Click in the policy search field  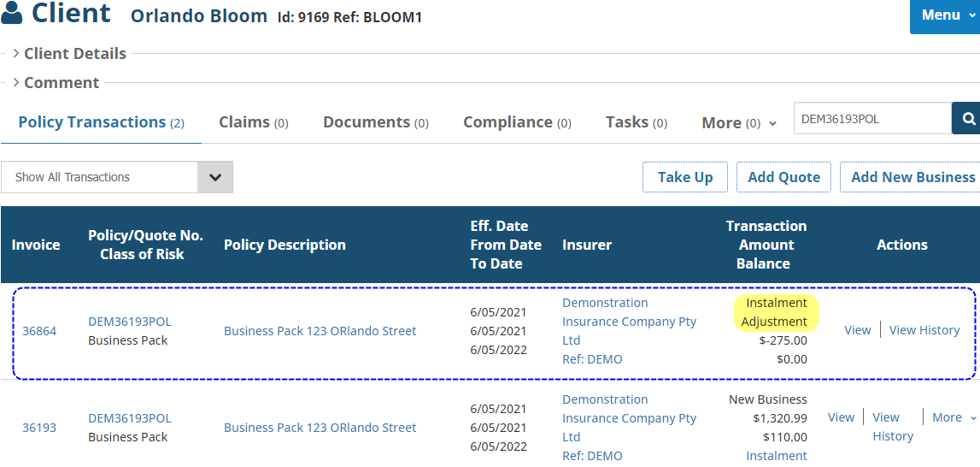[871, 119]
